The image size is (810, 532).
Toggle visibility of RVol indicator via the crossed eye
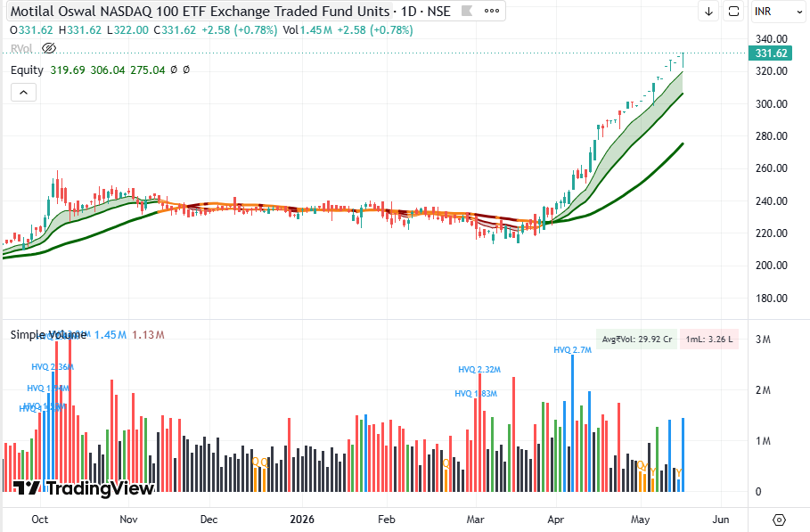click(x=48, y=48)
